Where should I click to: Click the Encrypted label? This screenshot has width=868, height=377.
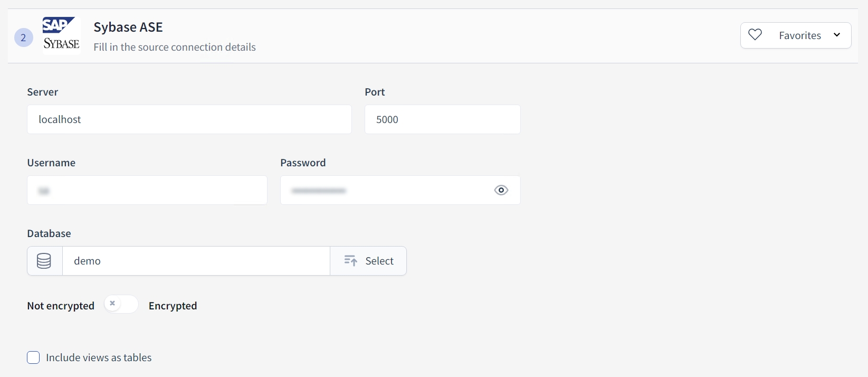pos(173,306)
